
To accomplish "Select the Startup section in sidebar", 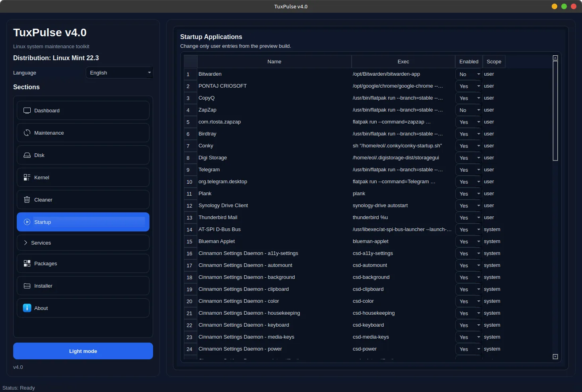I will coord(83,222).
